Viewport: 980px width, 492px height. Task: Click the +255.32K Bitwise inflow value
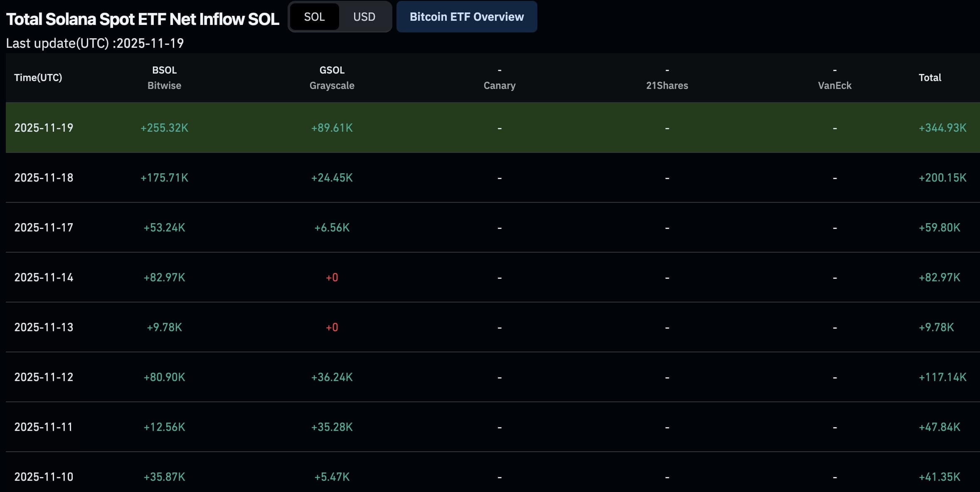point(164,128)
